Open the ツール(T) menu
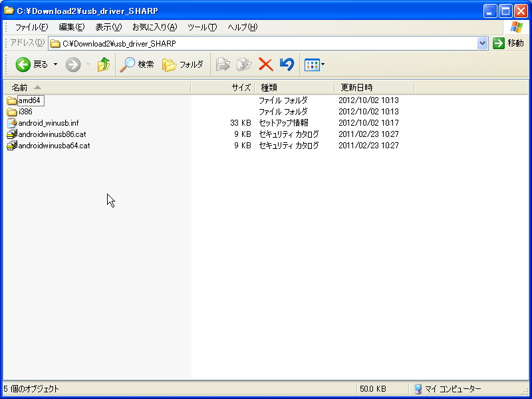The height and width of the screenshot is (399, 532). pyautogui.click(x=202, y=27)
